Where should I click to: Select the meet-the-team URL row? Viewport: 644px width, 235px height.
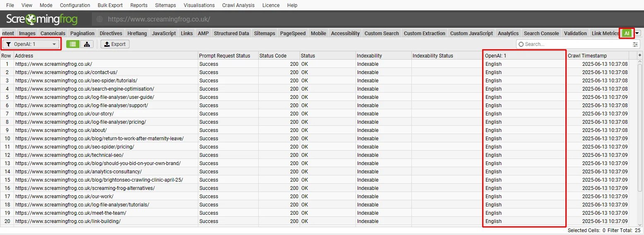pos(315,213)
